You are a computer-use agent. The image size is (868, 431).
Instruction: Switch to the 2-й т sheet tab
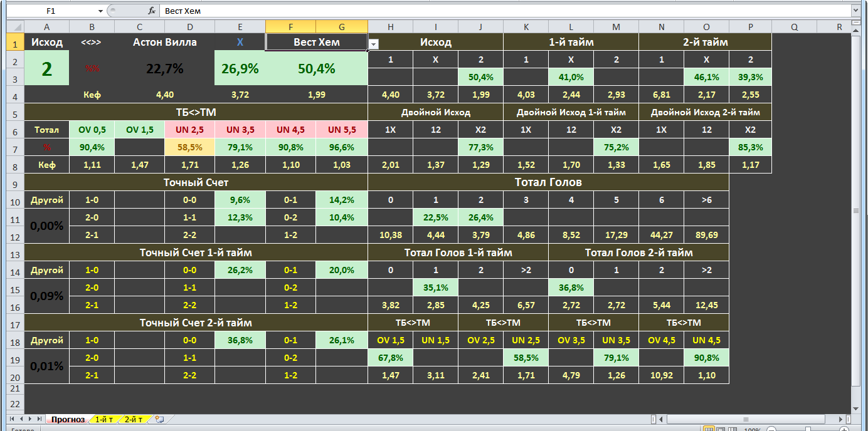point(134,419)
